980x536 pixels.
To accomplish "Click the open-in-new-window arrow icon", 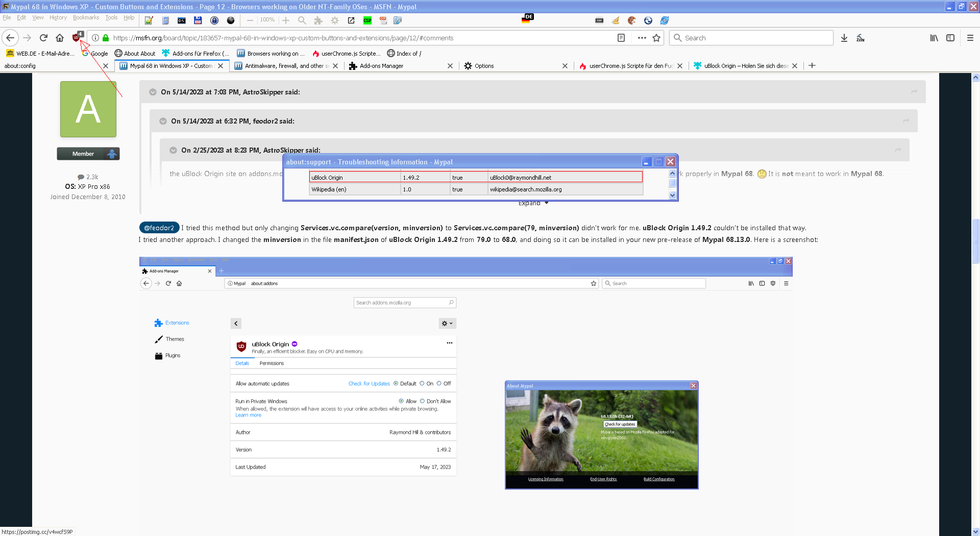I will point(351,20).
